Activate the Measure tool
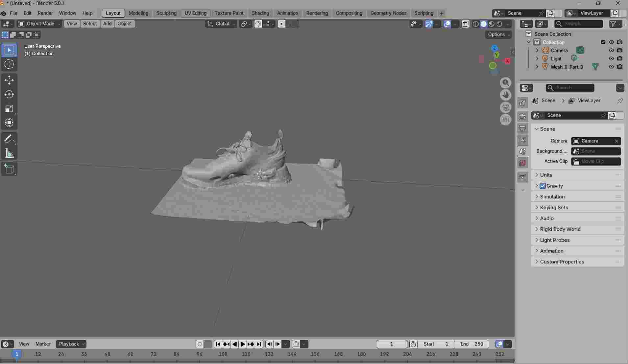 9,153
